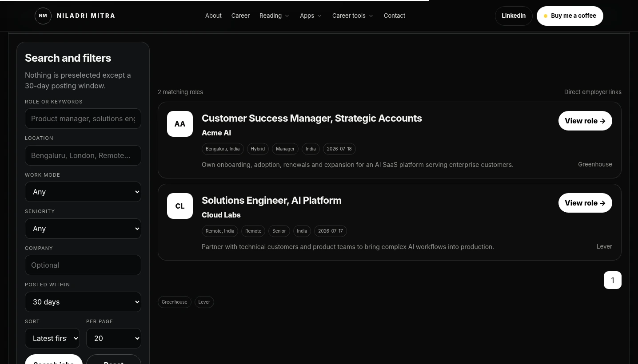Click the Remote, India tag

(x=220, y=231)
